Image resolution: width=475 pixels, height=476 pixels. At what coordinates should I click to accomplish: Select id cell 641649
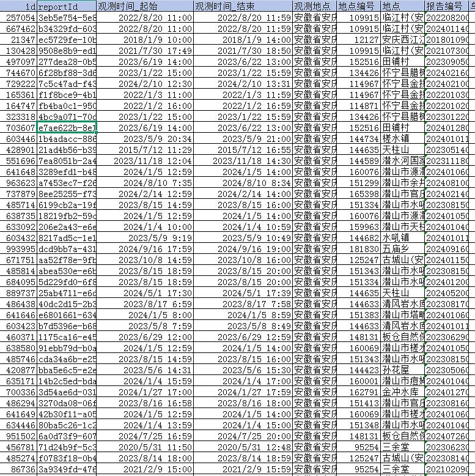pos(18,414)
